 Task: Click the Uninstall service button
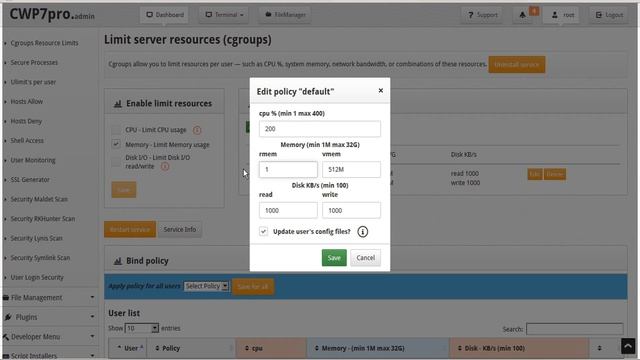coord(517,64)
